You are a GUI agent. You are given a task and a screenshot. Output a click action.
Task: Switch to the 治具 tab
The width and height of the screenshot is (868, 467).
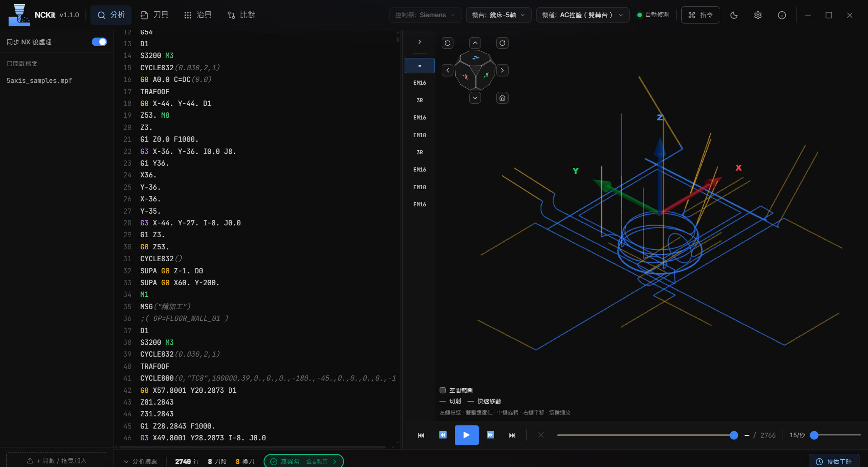pos(198,15)
